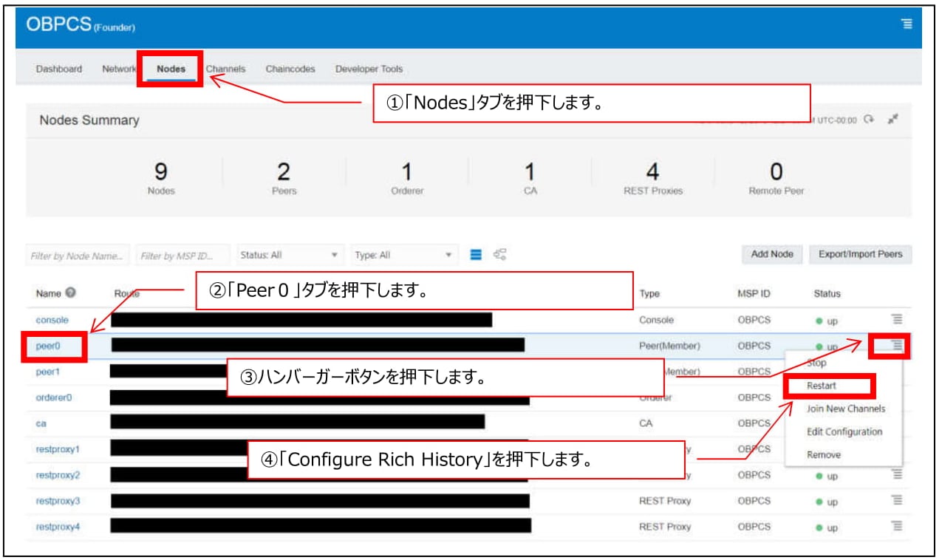
Task: Choose Stop from the peer0 menu
Action: 816,363
